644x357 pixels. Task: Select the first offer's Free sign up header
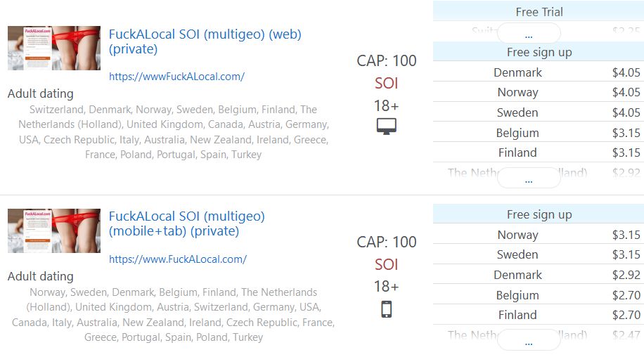(539, 53)
